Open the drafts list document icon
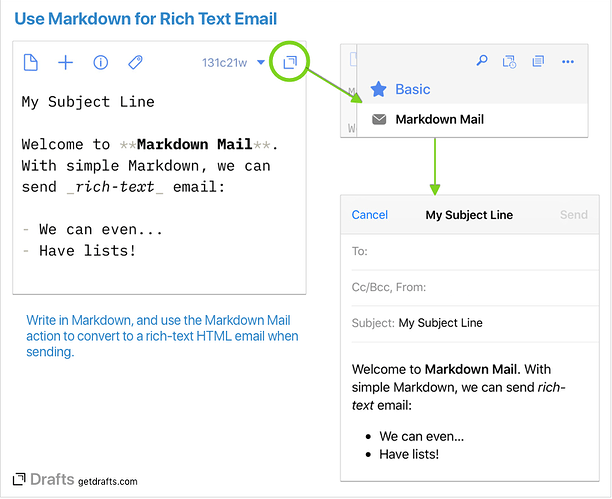 tap(31, 62)
